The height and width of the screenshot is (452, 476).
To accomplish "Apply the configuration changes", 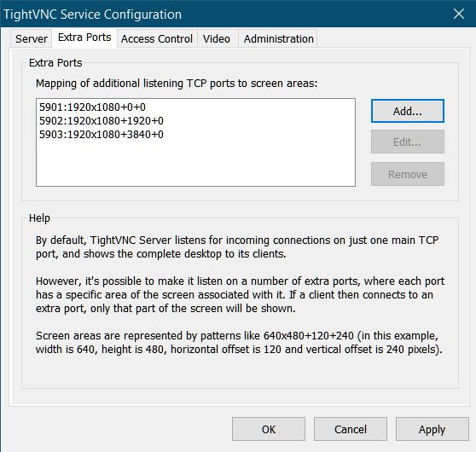I will 432,429.
